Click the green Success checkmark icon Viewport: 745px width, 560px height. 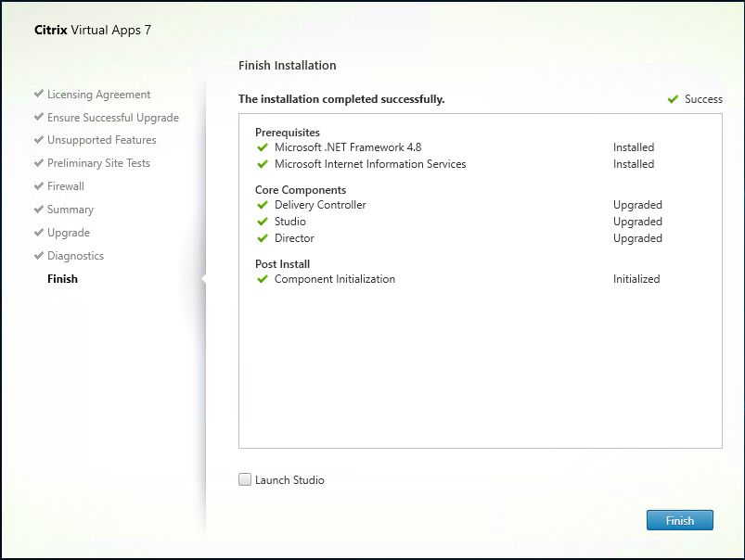(x=673, y=99)
